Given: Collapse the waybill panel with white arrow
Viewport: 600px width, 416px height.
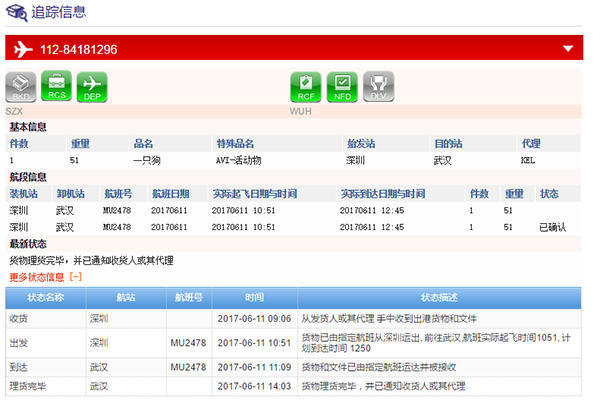Looking at the screenshot, I should click(568, 49).
